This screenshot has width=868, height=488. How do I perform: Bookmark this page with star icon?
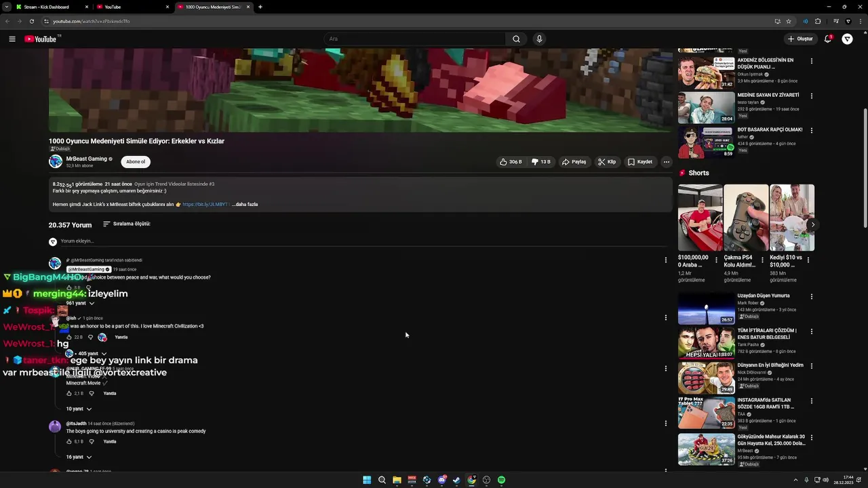point(789,21)
